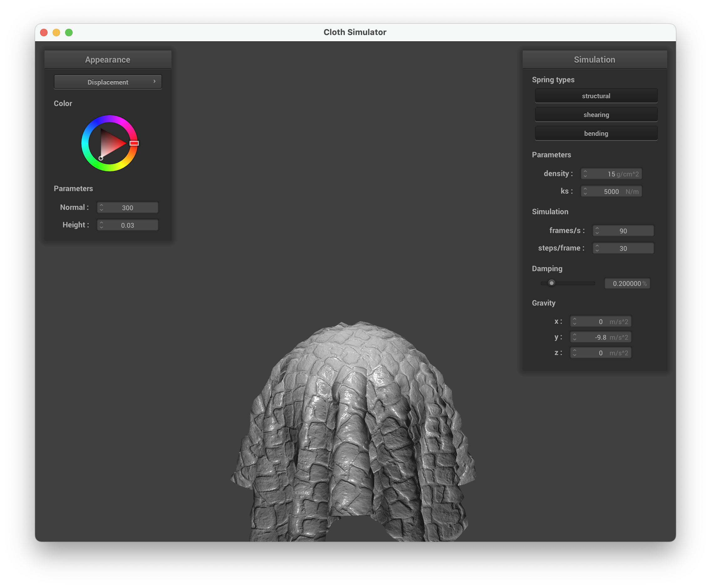Screen dimensions: 711x588
Task: Click the Appearance panel header
Action: 108,59
